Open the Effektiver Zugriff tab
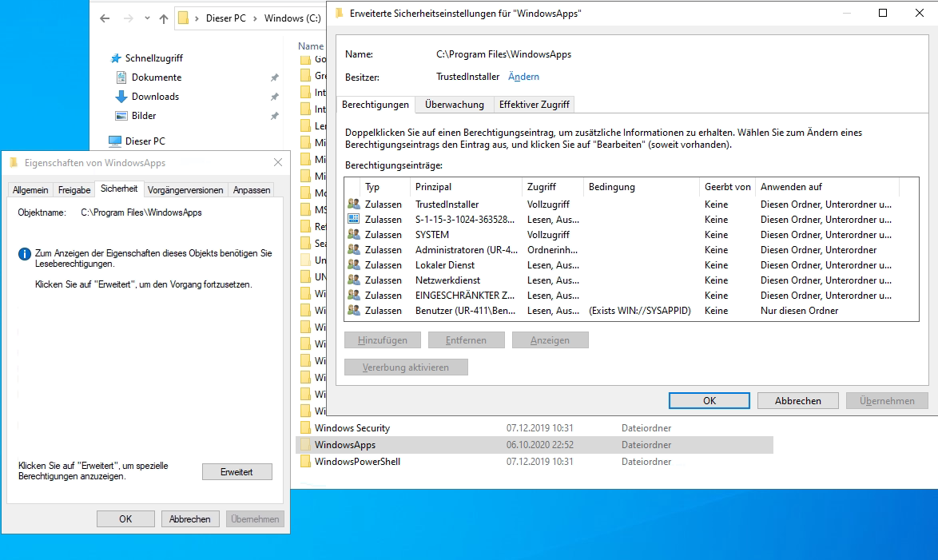The height and width of the screenshot is (560, 938). pyautogui.click(x=534, y=105)
